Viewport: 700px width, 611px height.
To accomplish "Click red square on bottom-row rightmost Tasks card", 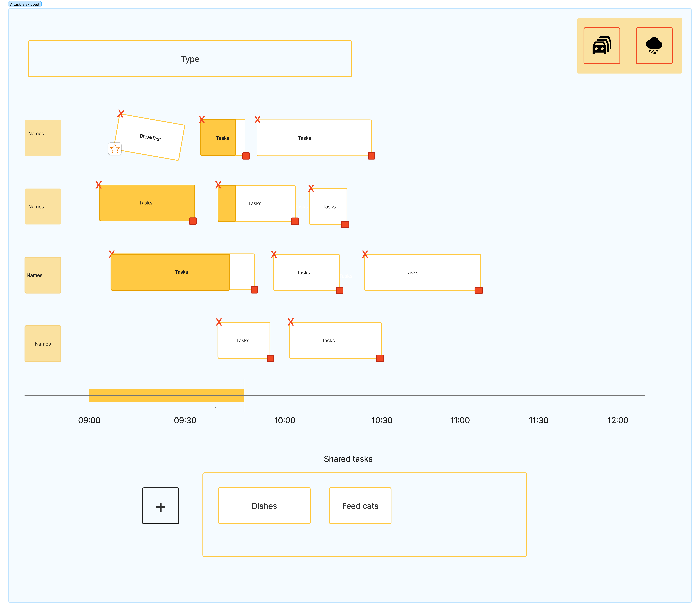I will pyautogui.click(x=380, y=358).
